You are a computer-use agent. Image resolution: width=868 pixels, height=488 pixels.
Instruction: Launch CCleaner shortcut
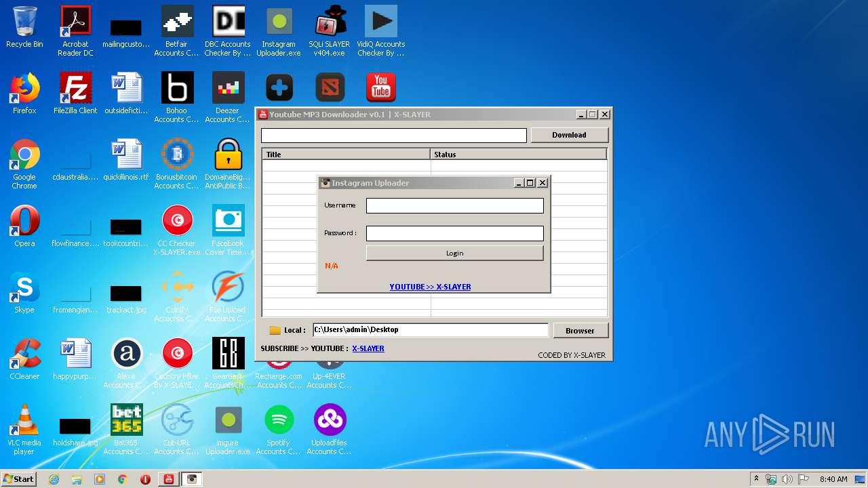(24, 360)
